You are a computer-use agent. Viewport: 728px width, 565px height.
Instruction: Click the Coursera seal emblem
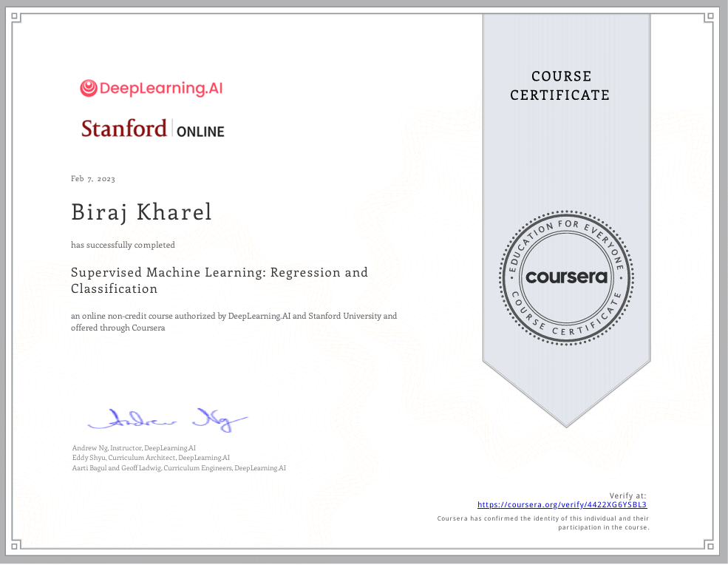point(566,277)
